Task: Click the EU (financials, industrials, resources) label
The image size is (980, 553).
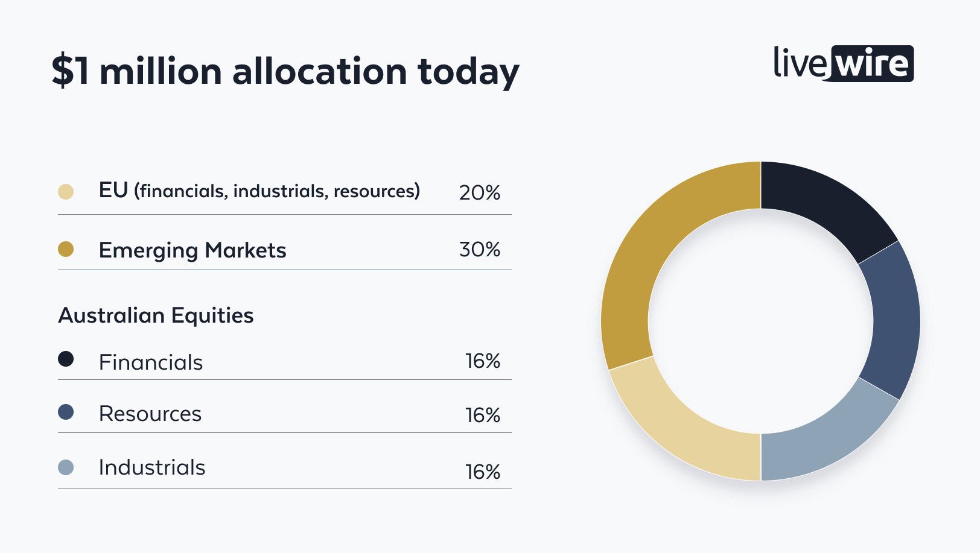Action: click(259, 191)
